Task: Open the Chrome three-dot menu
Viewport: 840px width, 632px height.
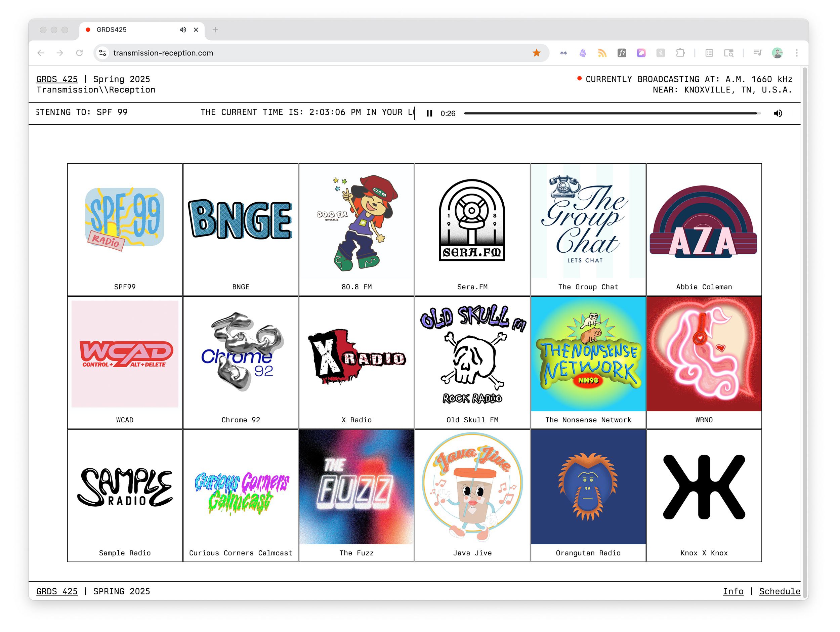Action: pos(796,53)
